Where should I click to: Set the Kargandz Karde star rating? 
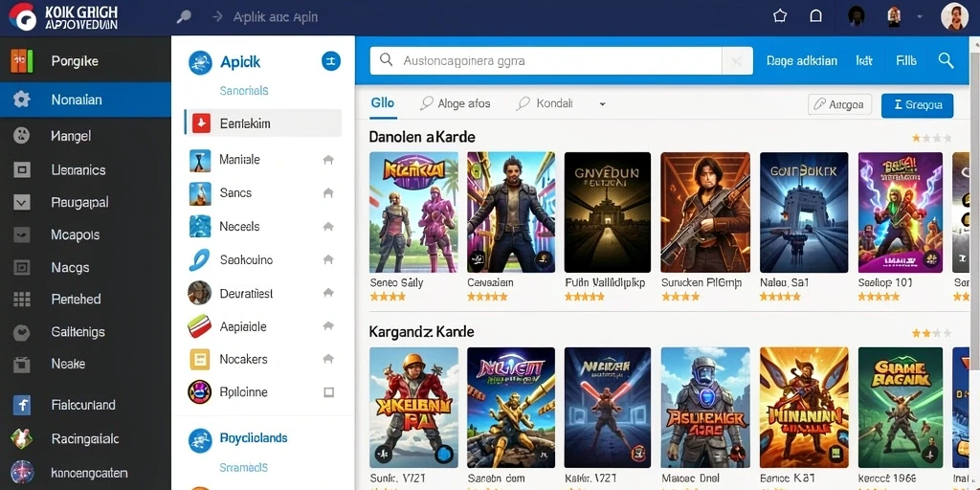(x=931, y=333)
